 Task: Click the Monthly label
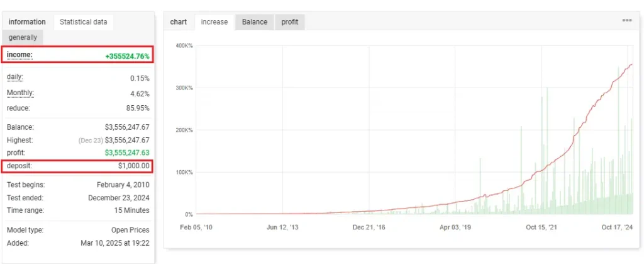[x=20, y=93]
